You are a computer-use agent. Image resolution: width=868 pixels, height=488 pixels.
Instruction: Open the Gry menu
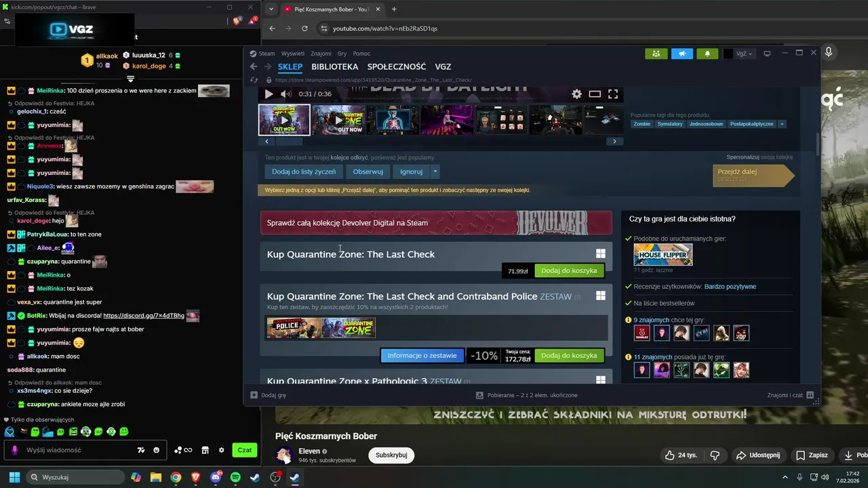[342, 54]
